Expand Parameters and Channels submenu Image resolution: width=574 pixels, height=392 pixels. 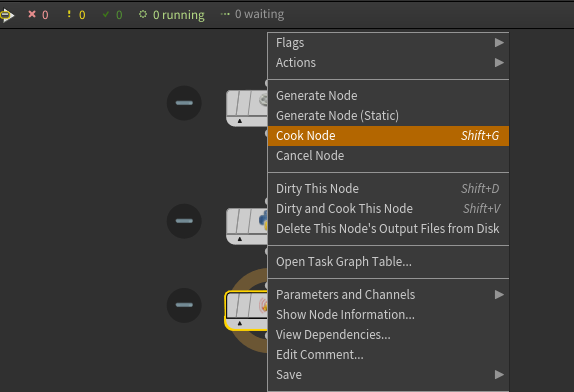tap(388, 295)
